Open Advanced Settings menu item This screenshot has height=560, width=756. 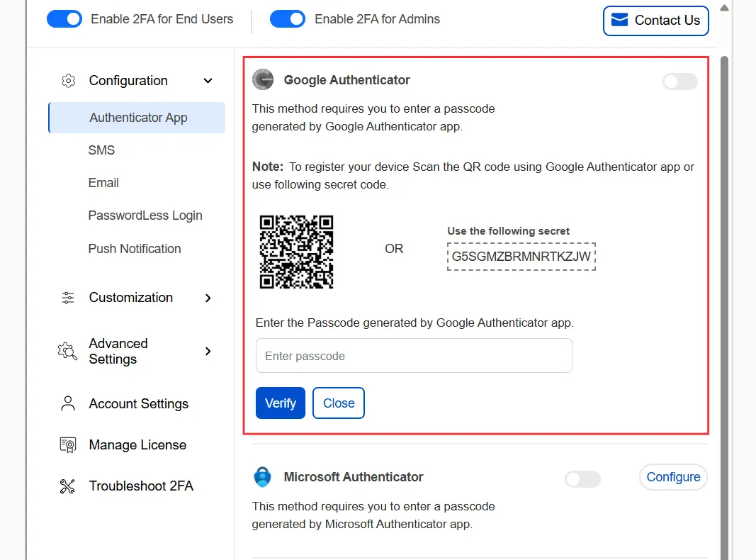click(118, 351)
